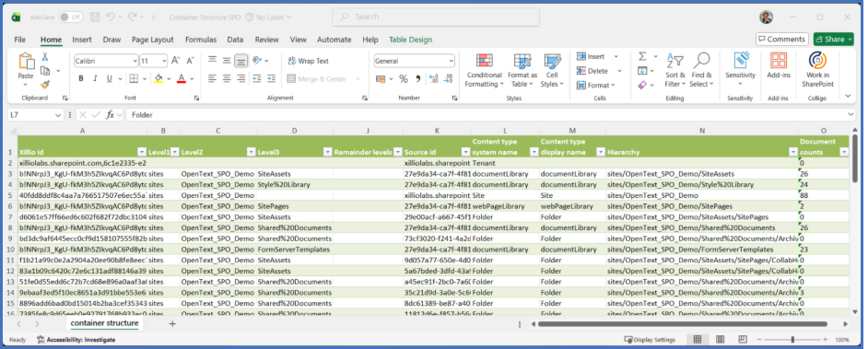Apply Underline formatting

click(x=109, y=78)
